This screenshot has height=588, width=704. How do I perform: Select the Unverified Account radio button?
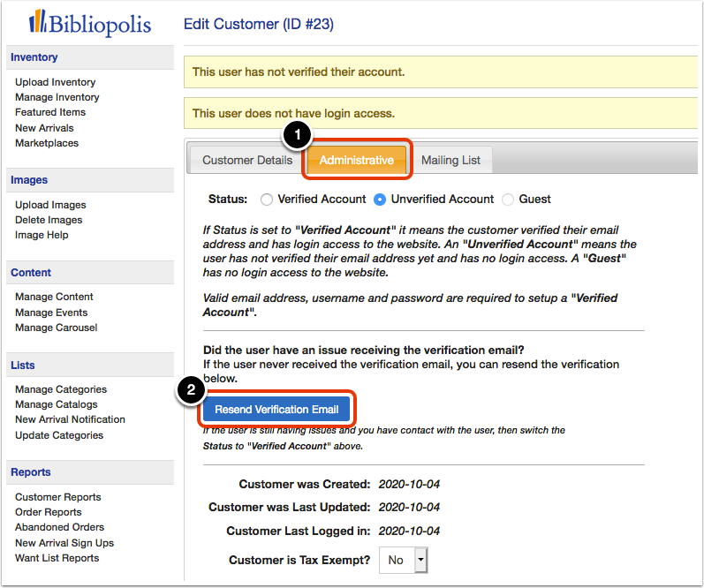point(380,200)
